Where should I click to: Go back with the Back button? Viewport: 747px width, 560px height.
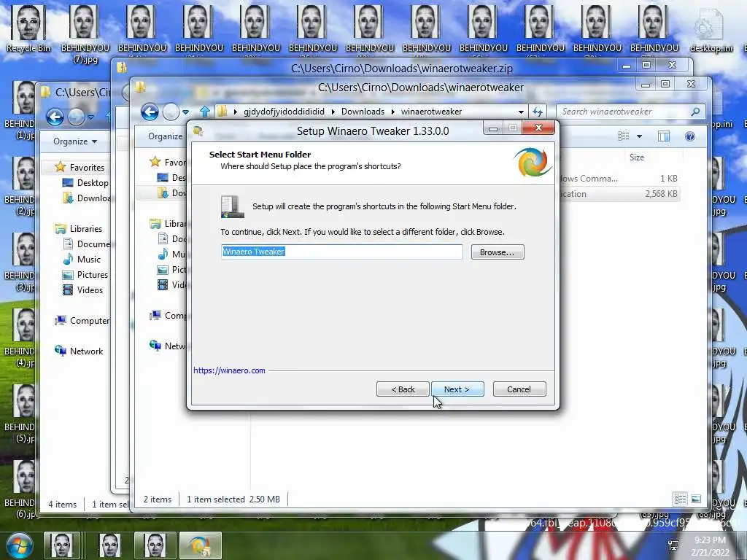[403, 389]
